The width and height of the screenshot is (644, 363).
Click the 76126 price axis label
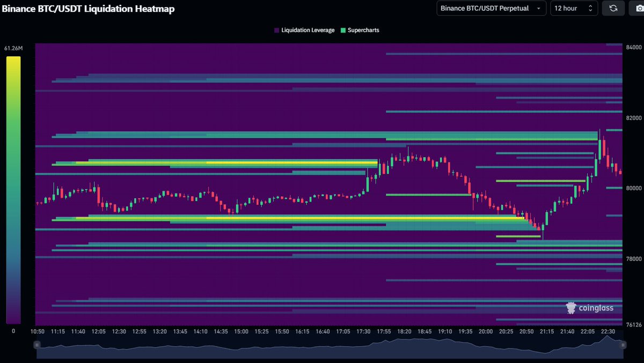(x=633, y=324)
